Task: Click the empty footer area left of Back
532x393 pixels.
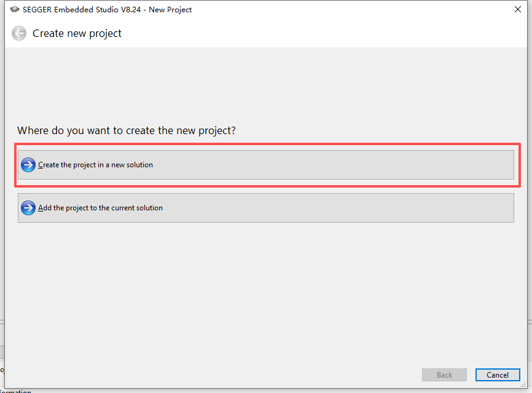Action: click(215, 375)
